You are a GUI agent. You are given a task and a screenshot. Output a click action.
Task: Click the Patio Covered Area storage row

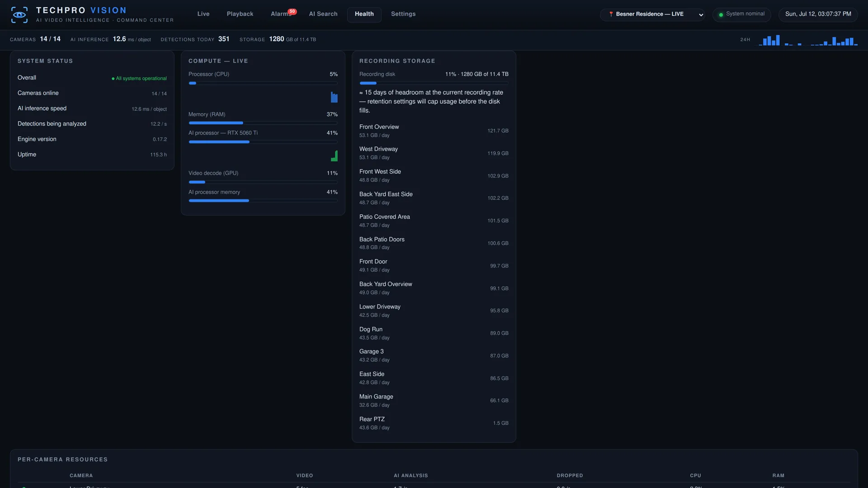coord(434,221)
